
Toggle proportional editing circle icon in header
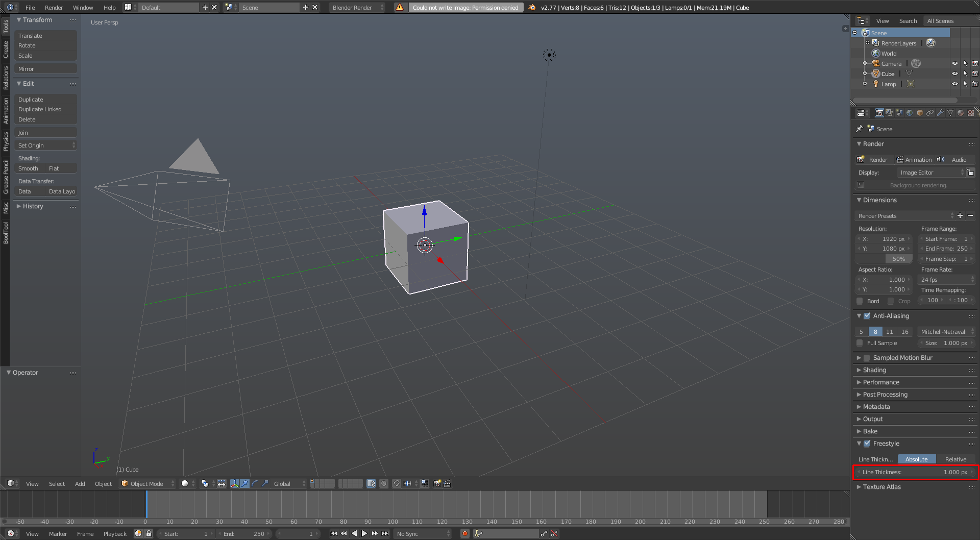coord(384,483)
